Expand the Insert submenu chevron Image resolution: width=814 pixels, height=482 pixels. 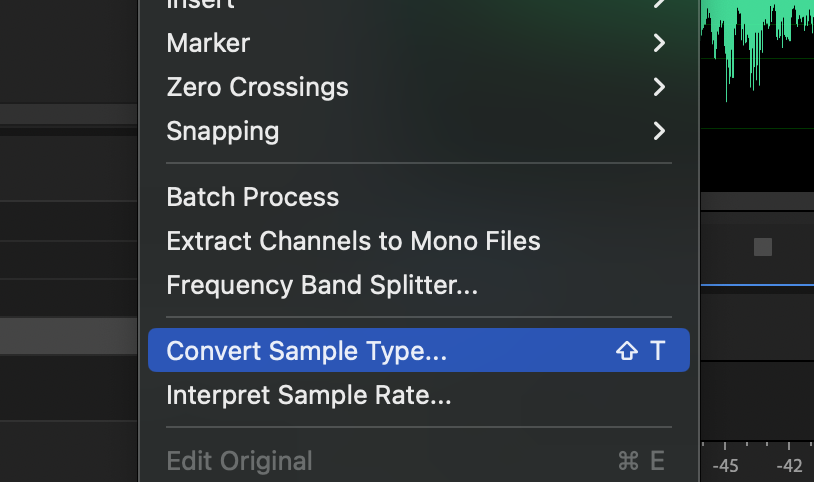659,3
